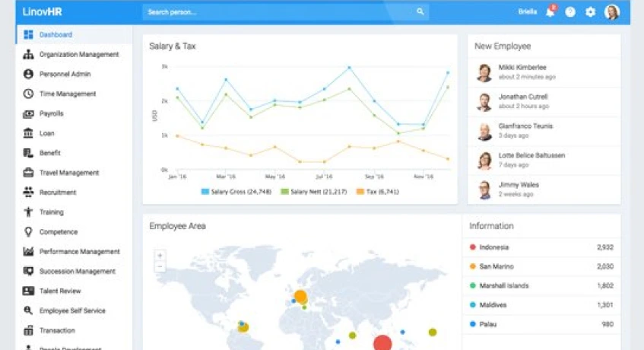Open Recruitment from sidebar menu

pos(58,192)
